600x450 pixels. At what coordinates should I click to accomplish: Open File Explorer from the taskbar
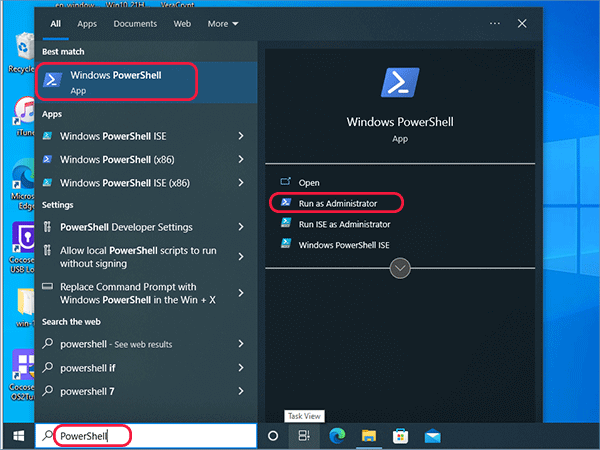pyautogui.click(x=369, y=435)
